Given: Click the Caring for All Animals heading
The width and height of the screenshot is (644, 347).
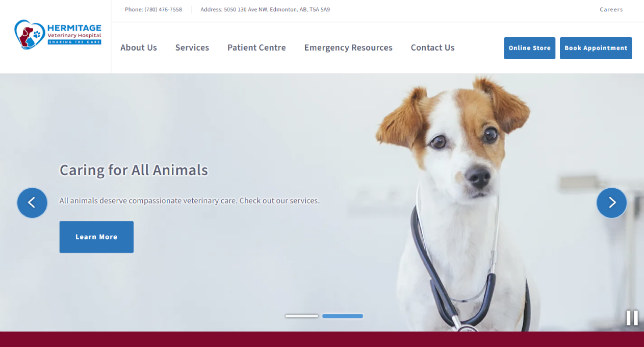Looking at the screenshot, I should click(134, 170).
